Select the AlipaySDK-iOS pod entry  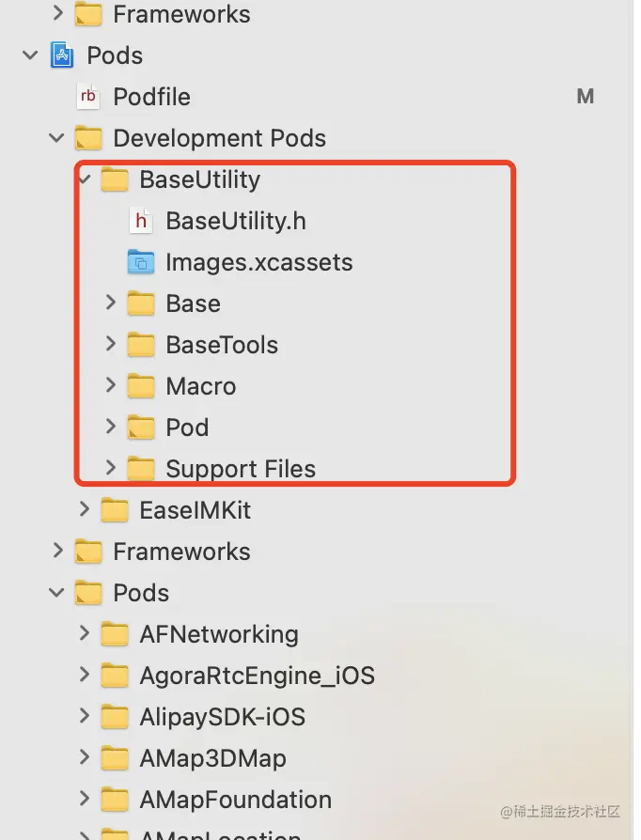click(222, 717)
